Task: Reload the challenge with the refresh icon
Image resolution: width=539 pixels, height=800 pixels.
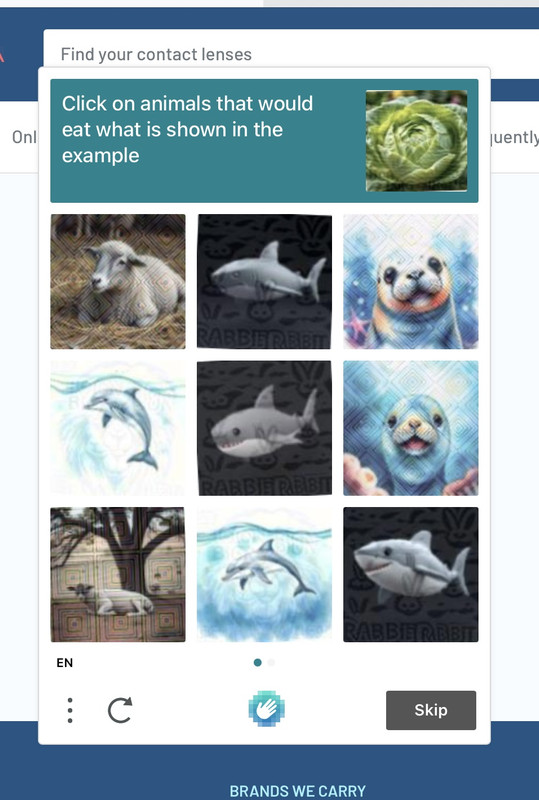Action: [x=120, y=710]
